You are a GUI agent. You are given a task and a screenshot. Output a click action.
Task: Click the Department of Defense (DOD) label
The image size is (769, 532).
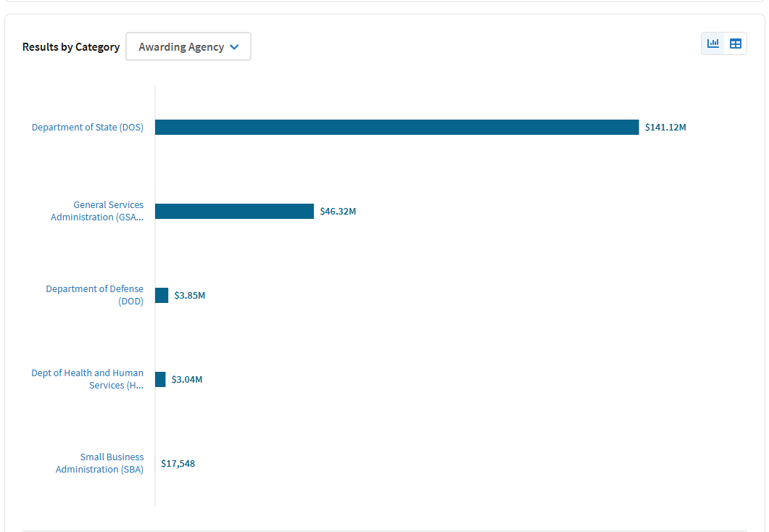pyautogui.click(x=94, y=294)
